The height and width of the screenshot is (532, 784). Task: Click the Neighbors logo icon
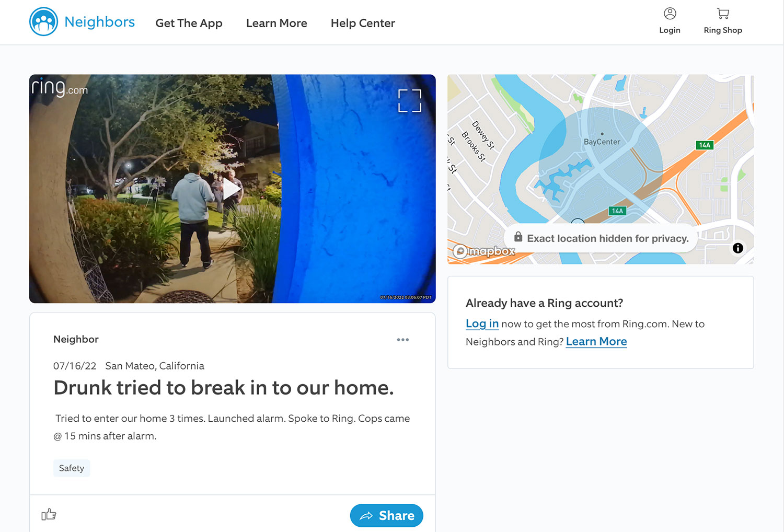pyautogui.click(x=44, y=22)
